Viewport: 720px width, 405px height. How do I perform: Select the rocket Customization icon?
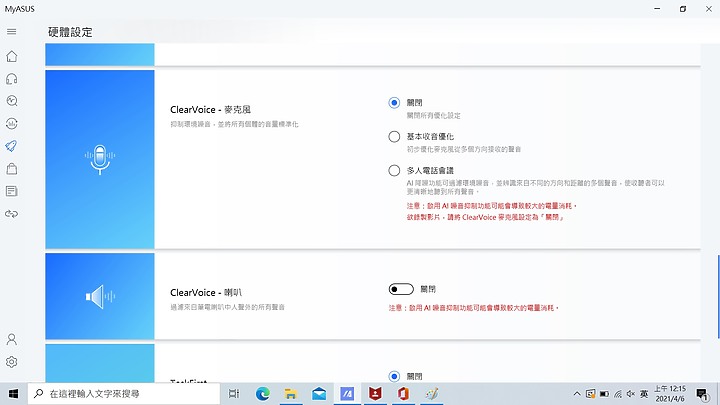(x=11, y=146)
